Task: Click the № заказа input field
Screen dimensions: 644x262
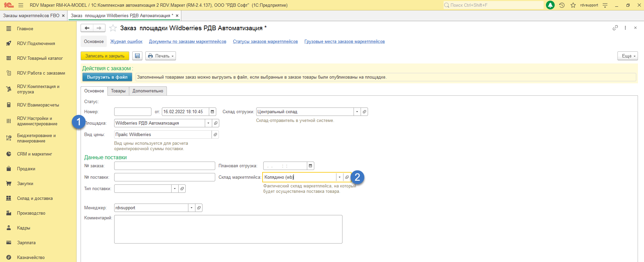Action: tap(165, 166)
